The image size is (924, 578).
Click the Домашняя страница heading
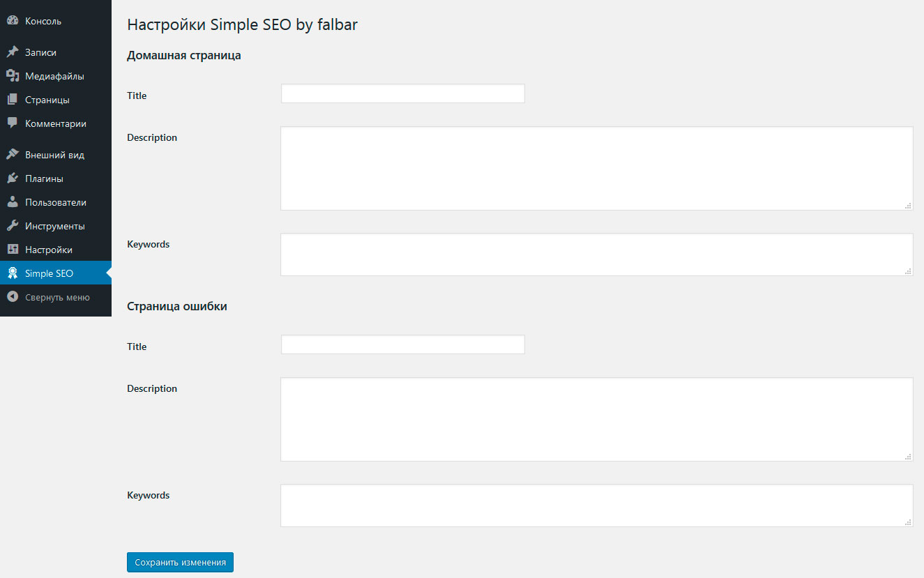coord(184,56)
